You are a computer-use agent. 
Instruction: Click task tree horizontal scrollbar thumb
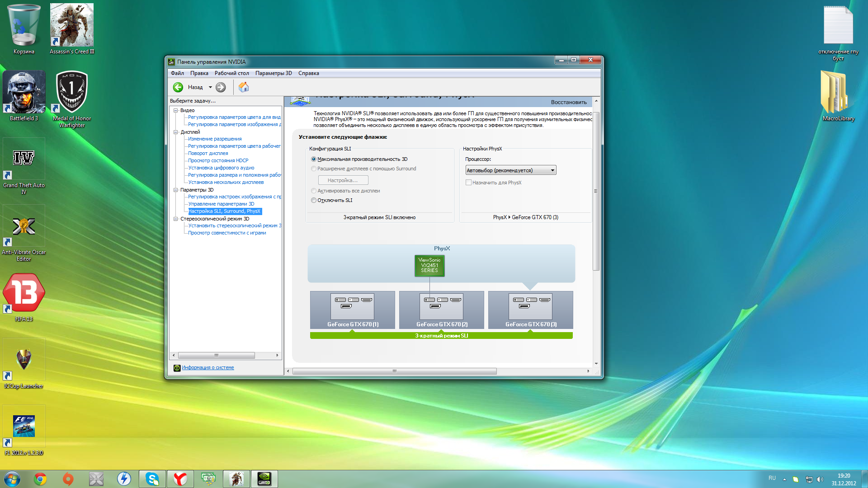[217, 356]
